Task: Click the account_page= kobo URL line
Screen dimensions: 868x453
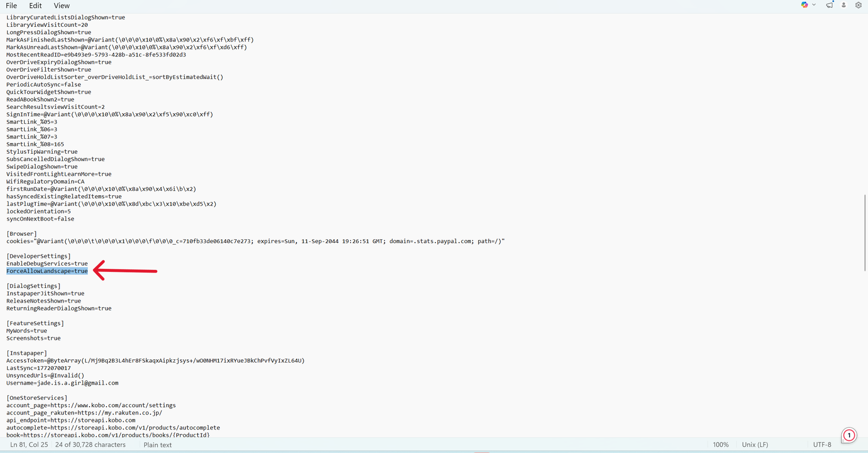Action: coord(91,405)
